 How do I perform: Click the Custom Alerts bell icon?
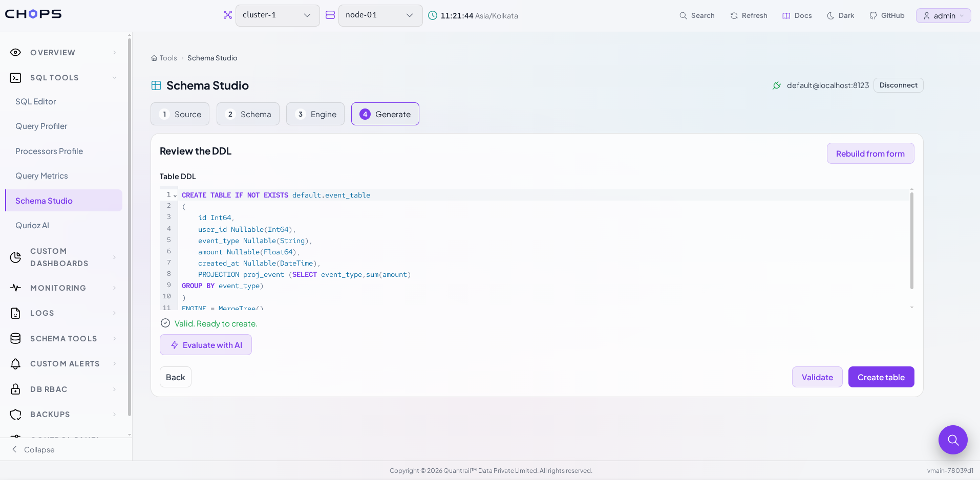(x=16, y=364)
